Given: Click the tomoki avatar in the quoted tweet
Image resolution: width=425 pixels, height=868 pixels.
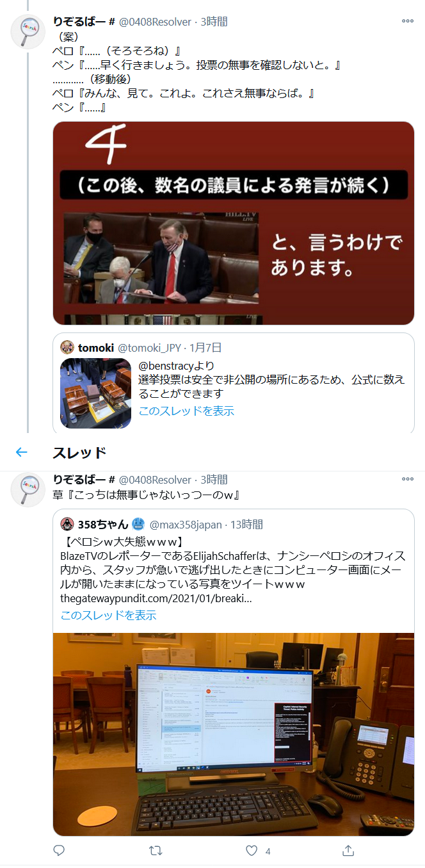Looking at the screenshot, I should (67, 348).
